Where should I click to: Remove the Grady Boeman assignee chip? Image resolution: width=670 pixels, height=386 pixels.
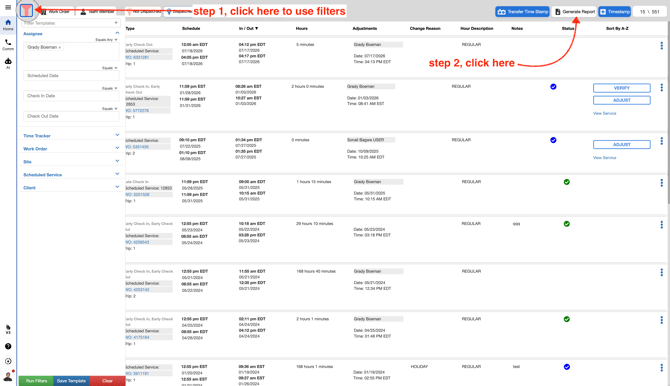[x=60, y=47]
